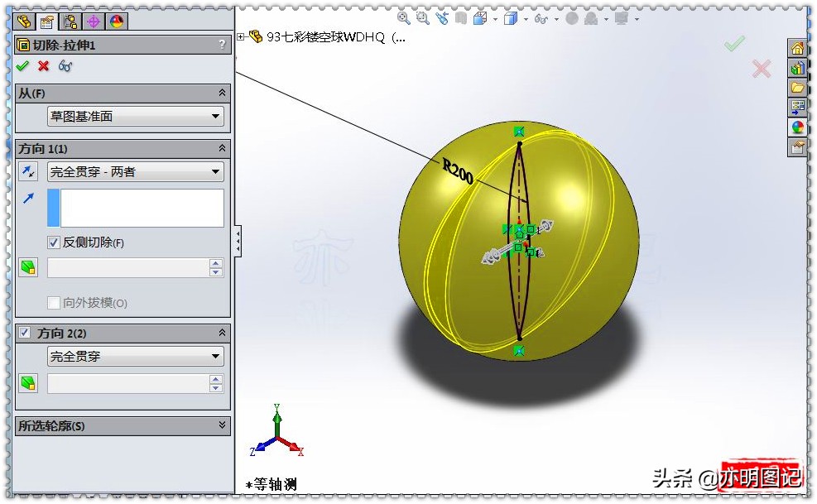Open detailed preview using the glasses icon
The image size is (817, 504).
click(x=65, y=66)
